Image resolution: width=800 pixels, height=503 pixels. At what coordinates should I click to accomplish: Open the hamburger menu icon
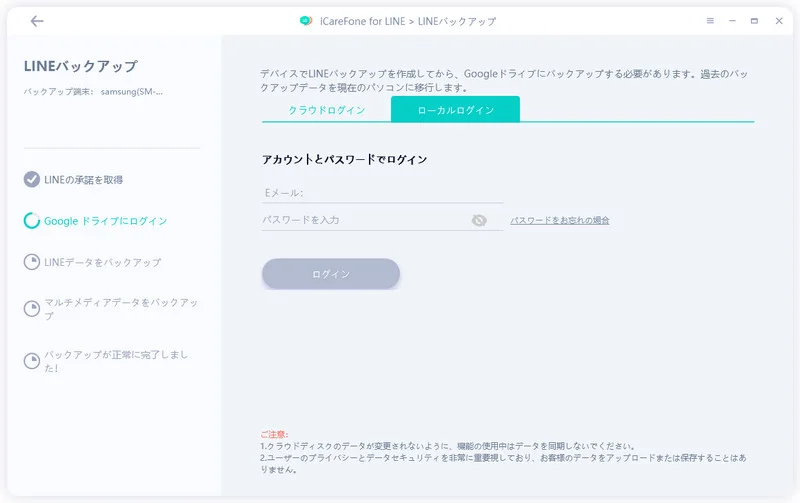coord(710,21)
